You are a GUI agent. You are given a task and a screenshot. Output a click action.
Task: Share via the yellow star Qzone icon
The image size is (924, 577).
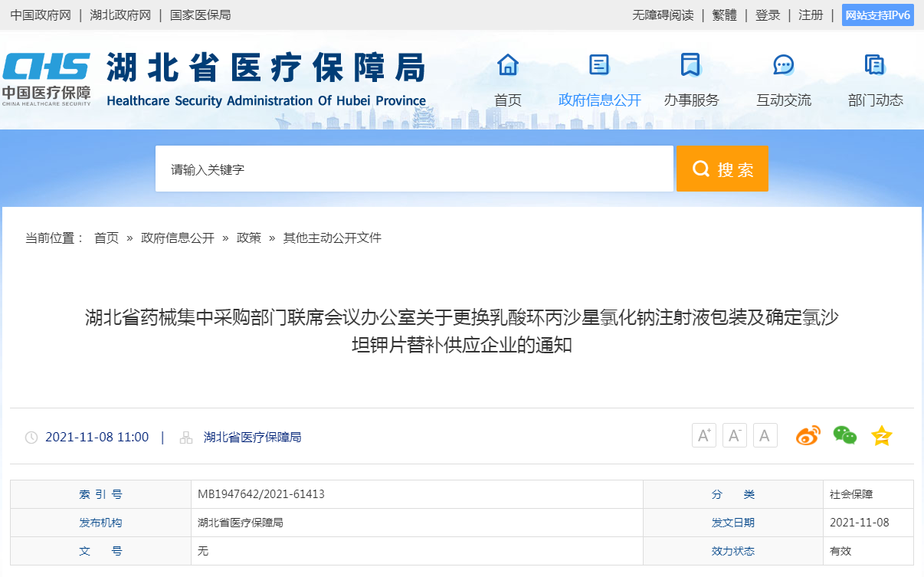click(882, 435)
